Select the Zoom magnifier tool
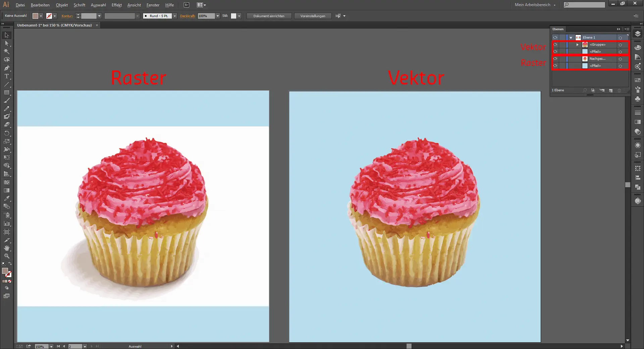Viewport: 644px width, 349px height. (6, 256)
